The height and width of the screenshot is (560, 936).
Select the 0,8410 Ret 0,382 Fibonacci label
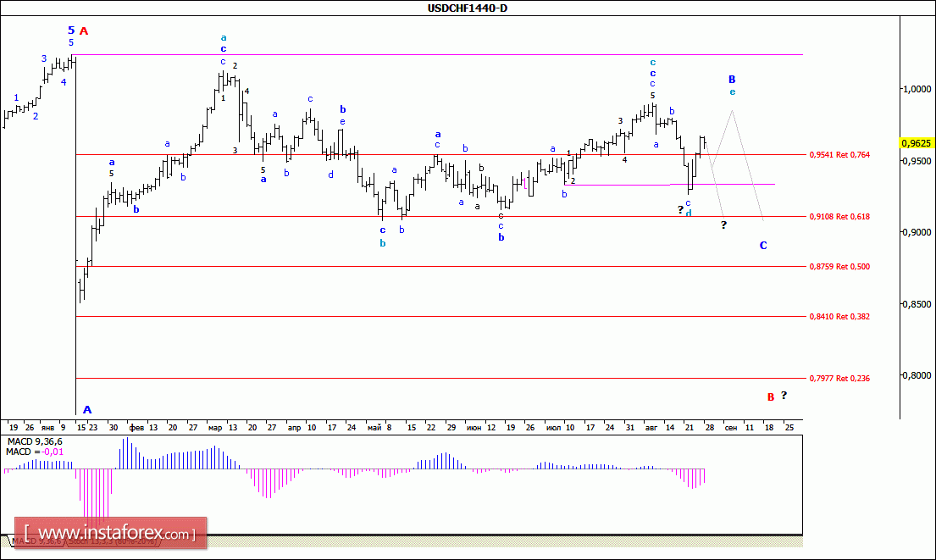[839, 316]
